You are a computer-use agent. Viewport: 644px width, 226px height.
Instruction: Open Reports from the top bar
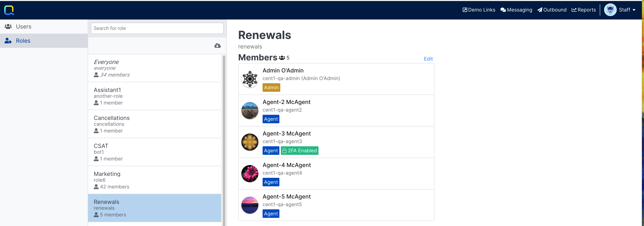(584, 10)
